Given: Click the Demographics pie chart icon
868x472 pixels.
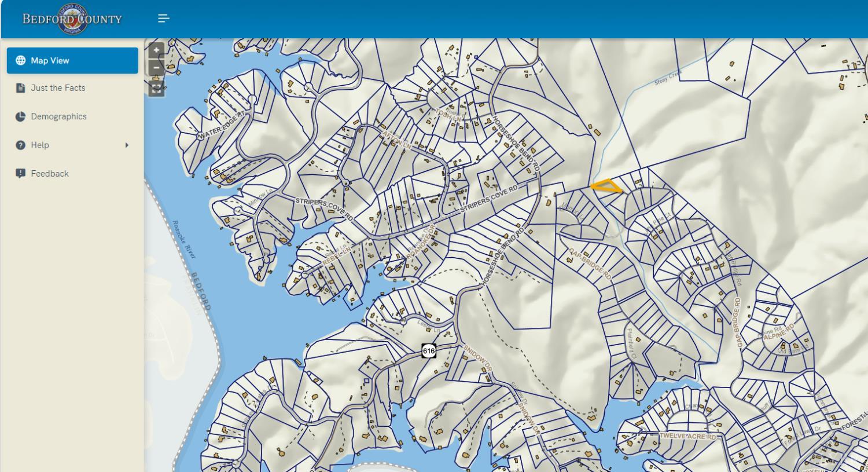Looking at the screenshot, I should point(21,116).
